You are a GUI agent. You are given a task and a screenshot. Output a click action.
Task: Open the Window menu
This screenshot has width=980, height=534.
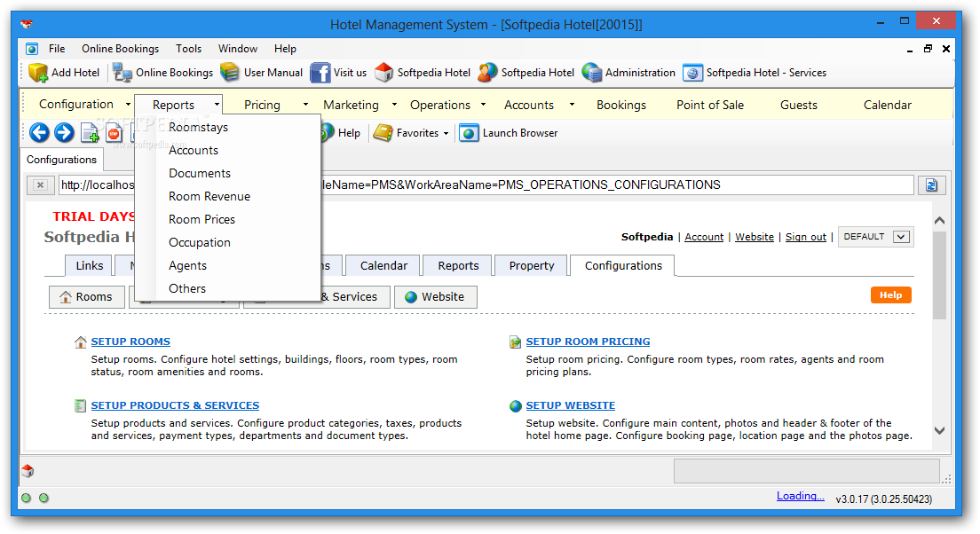(x=238, y=49)
